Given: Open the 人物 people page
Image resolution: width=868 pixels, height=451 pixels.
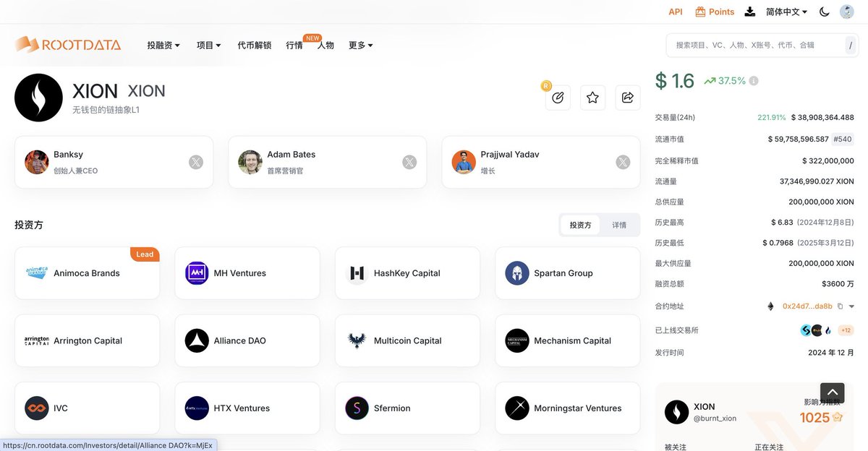Looking at the screenshot, I should [325, 45].
